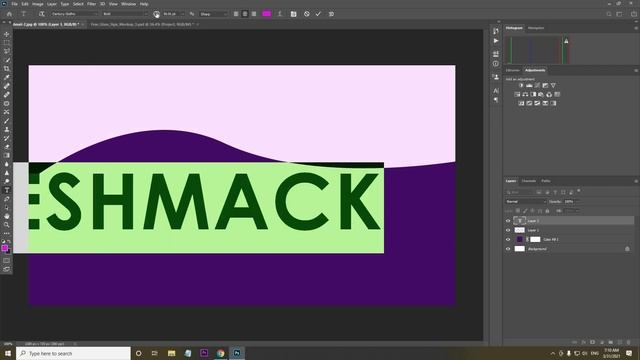640x360 pixels.
Task: Select the Move tool
Action: 7,34
